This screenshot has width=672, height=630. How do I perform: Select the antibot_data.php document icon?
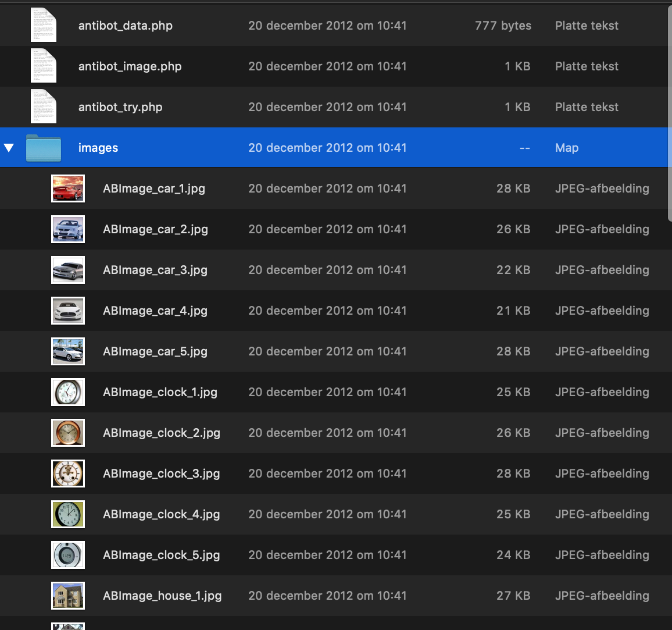pyautogui.click(x=44, y=25)
